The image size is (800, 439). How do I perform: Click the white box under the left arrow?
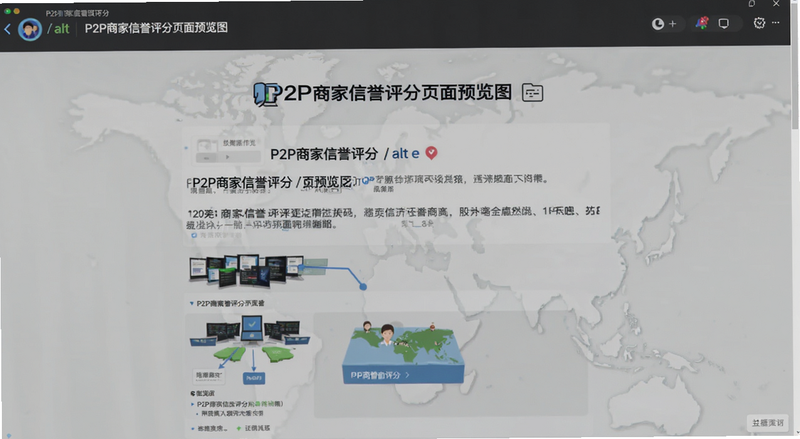pos(209,376)
